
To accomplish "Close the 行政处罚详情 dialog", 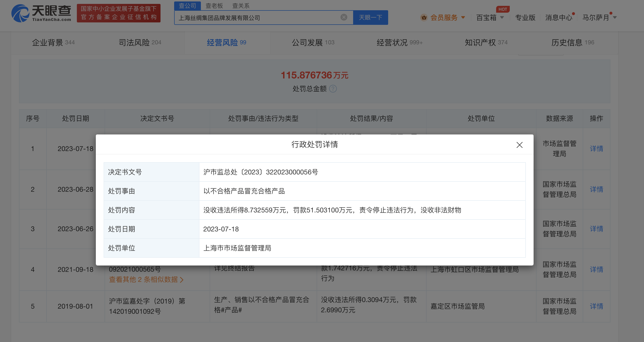I will (x=519, y=145).
